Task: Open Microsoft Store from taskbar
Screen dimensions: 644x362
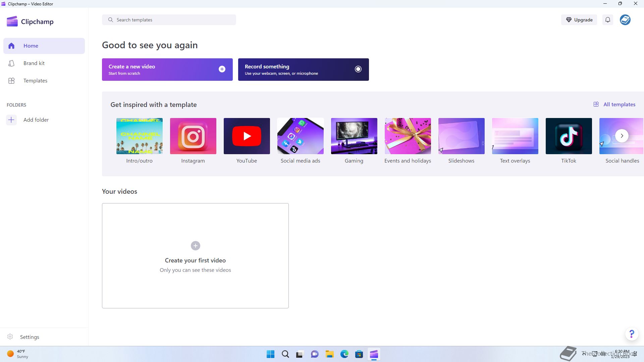Action: tap(359, 354)
